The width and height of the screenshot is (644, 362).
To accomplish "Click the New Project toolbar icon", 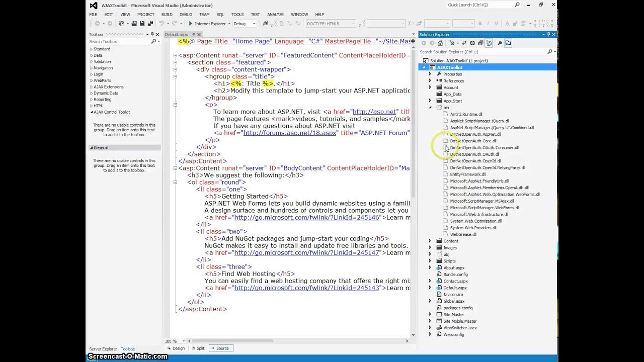I will pos(121,23).
